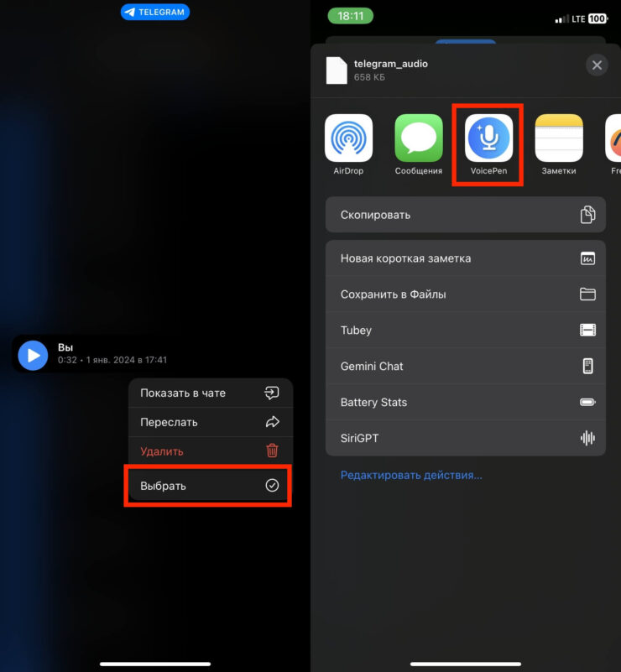Image resolution: width=621 pixels, height=672 pixels.
Task: Tap Удалить in the context menu
Action: pyautogui.click(x=211, y=451)
